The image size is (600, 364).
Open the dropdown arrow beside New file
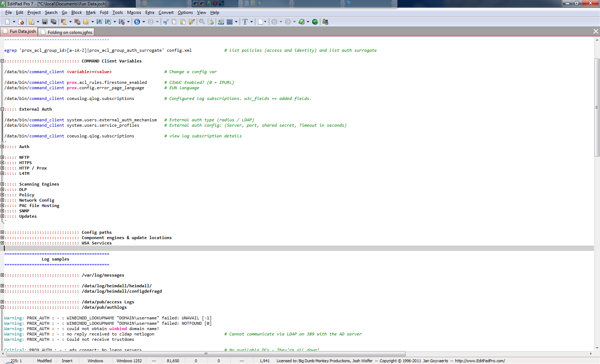pyautogui.click(x=14, y=22)
